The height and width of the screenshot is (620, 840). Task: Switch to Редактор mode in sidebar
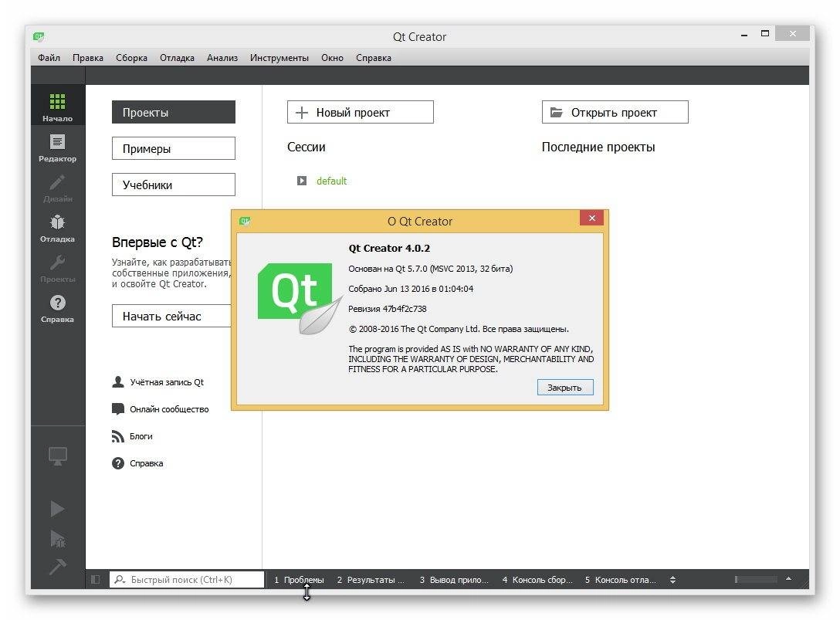[57, 147]
